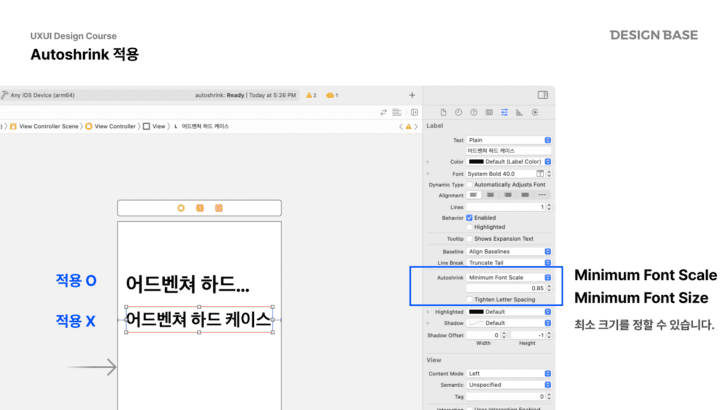The height and width of the screenshot is (410, 728).
Task: Open the Autoshrink Minimum Font Scale dropdown
Action: point(509,277)
